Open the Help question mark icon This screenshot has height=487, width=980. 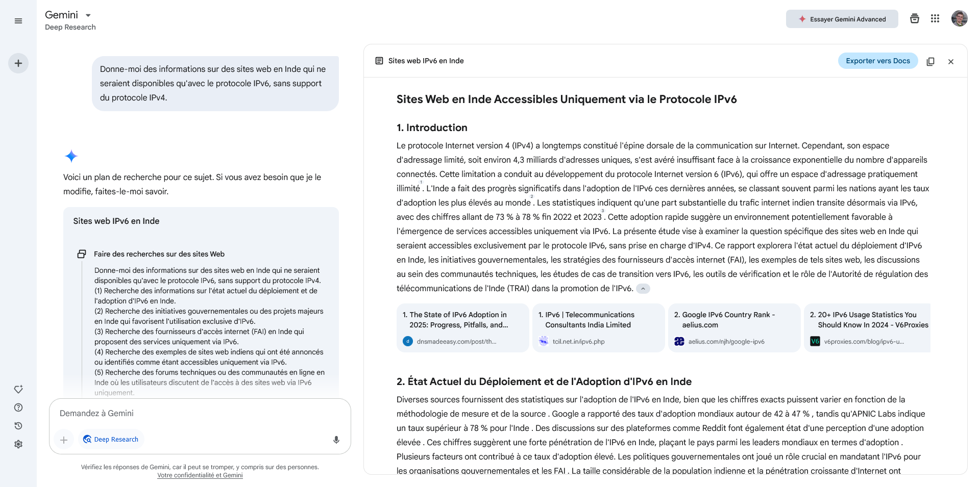18,407
